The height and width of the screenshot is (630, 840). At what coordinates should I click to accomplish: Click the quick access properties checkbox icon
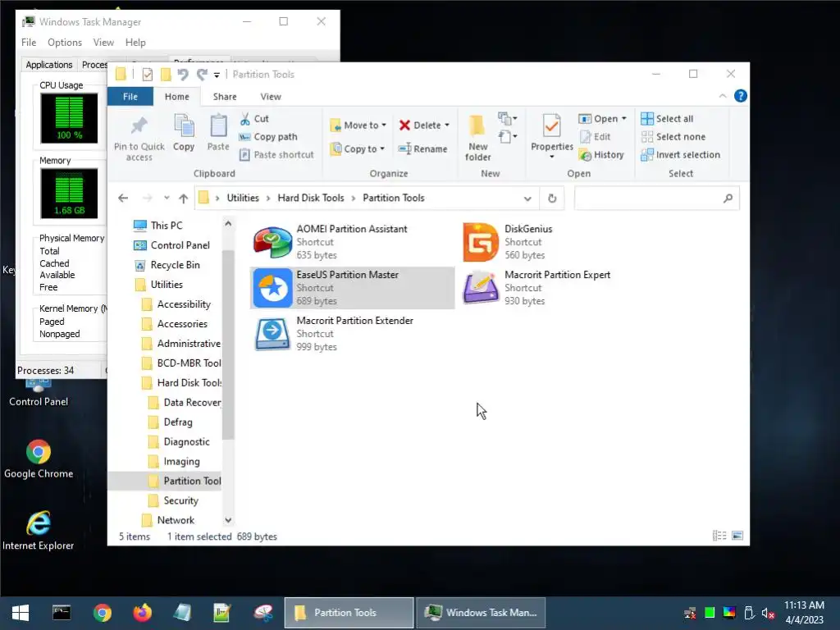pyautogui.click(x=148, y=75)
